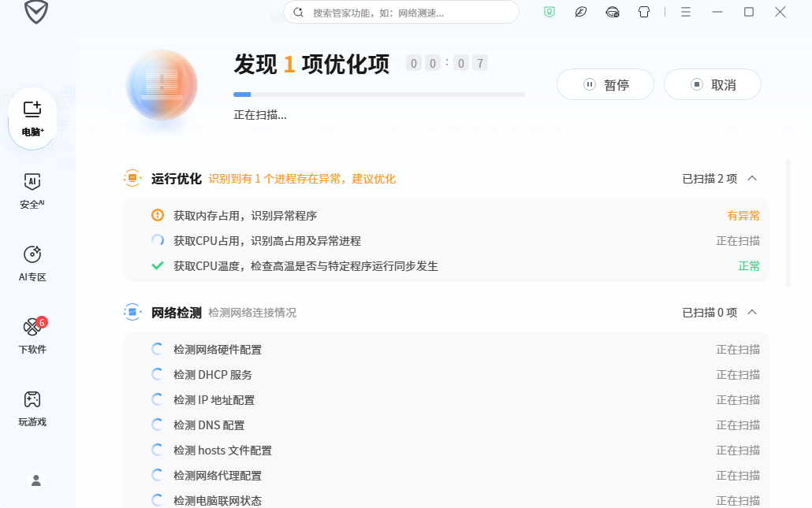This screenshot has width=812, height=508.
Task: Open the 安全 AI security section
Action: pos(32,191)
